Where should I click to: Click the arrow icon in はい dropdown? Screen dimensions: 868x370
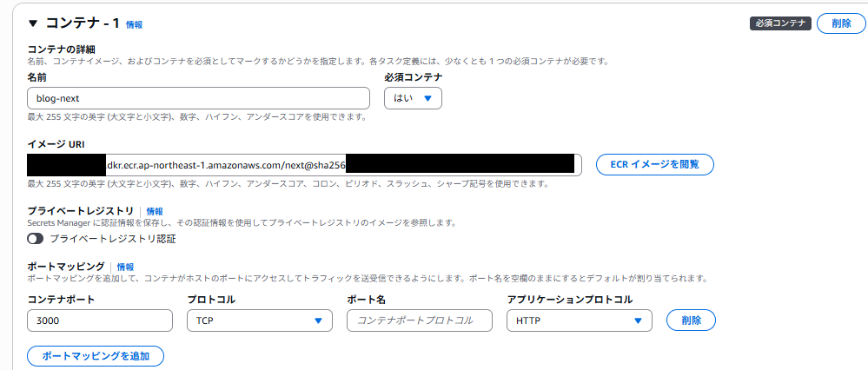[x=427, y=98]
